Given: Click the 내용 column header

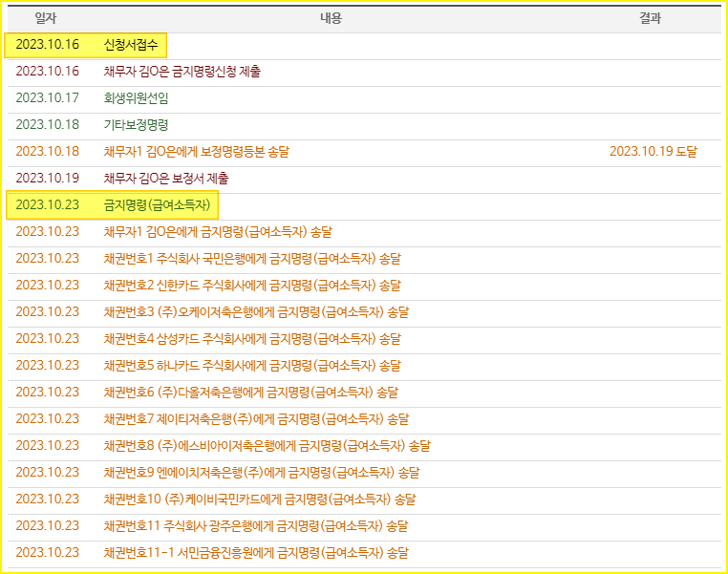Looking at the screenshot, I should pos(331,18).
